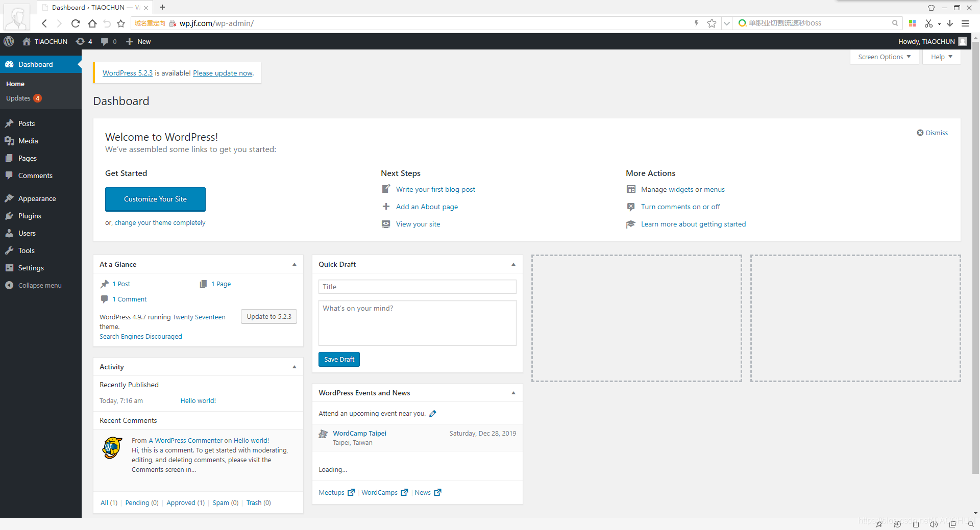Expand the Screen Options dropdown
This screenshot has width=980, height=530.
pyautogui.click(x=885, y=57)
